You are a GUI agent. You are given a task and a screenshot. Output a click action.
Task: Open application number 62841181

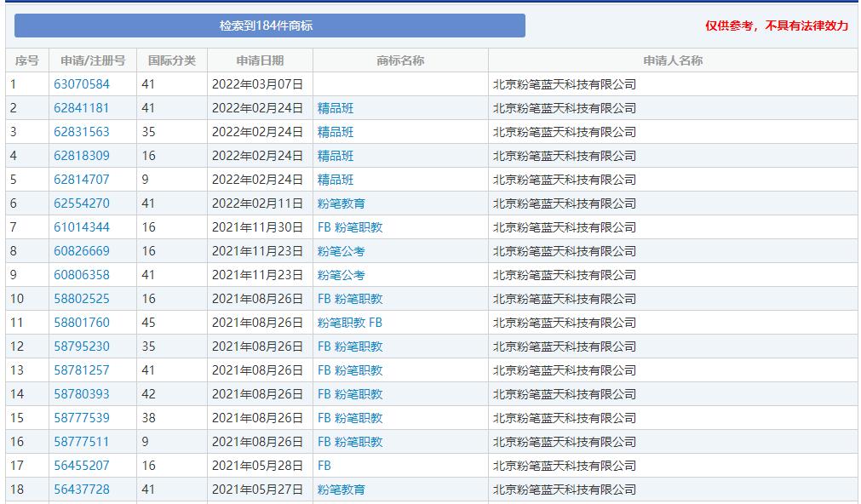click(x=82, y=108)
